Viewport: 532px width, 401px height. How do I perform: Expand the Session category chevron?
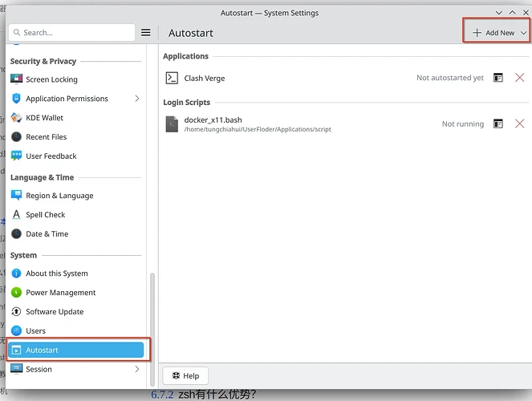[137, 370]
